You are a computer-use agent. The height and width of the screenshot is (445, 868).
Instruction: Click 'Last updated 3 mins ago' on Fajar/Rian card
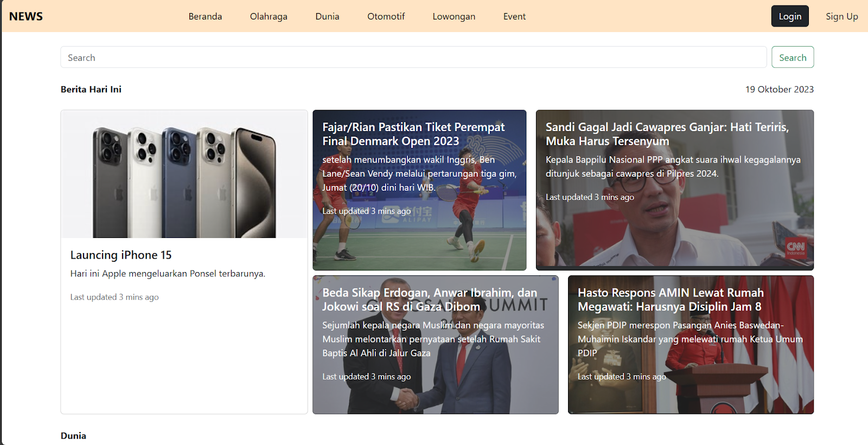tap(366, 211)
